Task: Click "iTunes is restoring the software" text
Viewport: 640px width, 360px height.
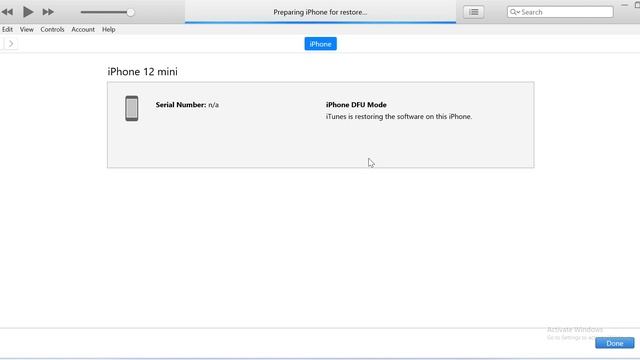Action: pyautogui.click(x=399, y=117)
